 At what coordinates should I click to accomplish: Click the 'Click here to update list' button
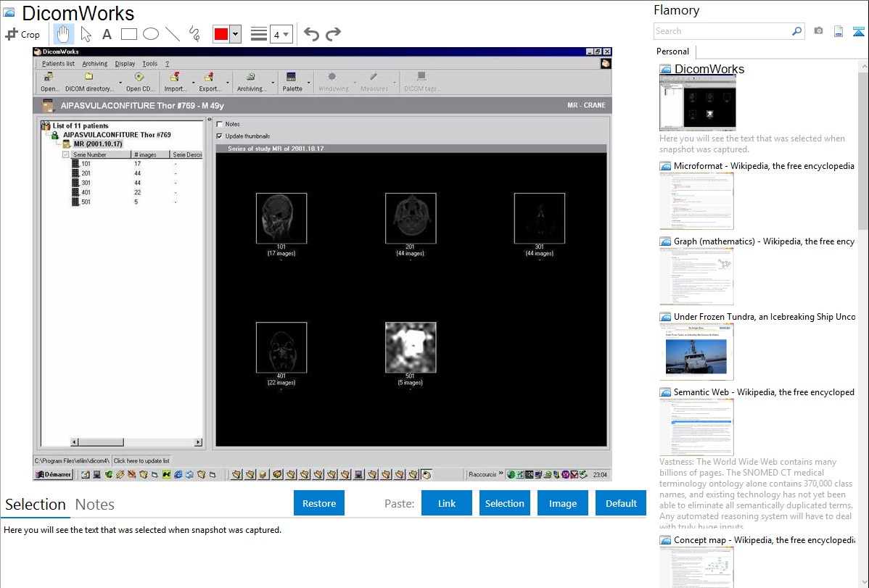141,460
